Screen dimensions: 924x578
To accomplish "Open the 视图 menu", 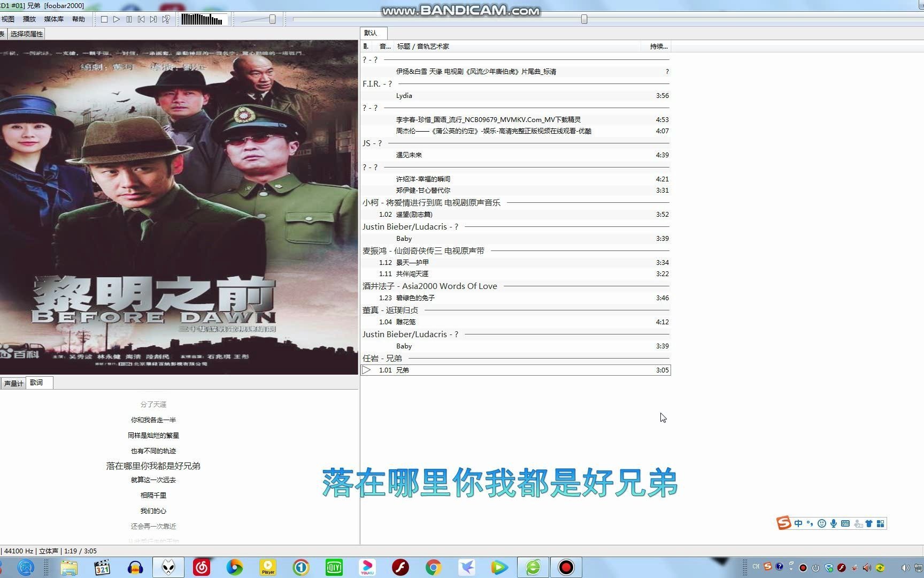I will pyautogui.click(x=8, y=19).
